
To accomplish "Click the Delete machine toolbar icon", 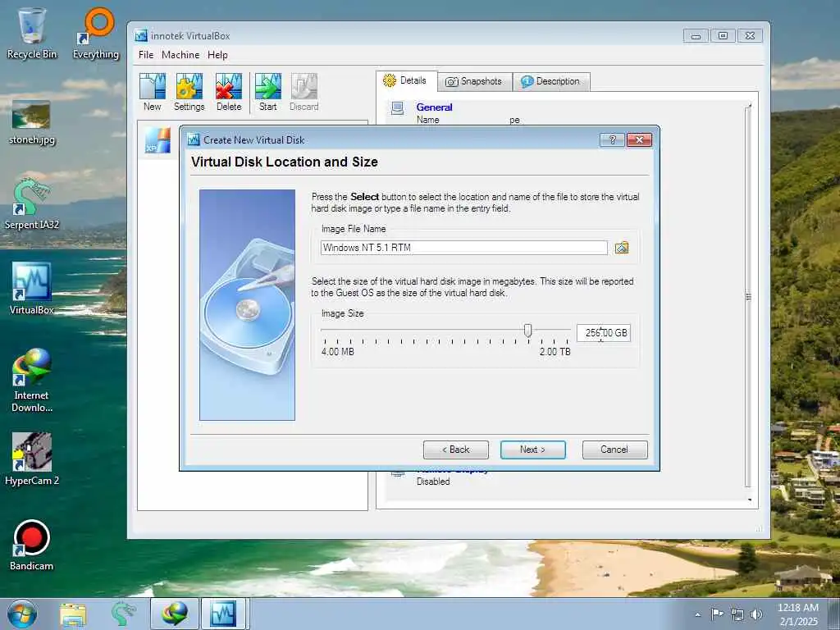I will click(x=229, y=92).
